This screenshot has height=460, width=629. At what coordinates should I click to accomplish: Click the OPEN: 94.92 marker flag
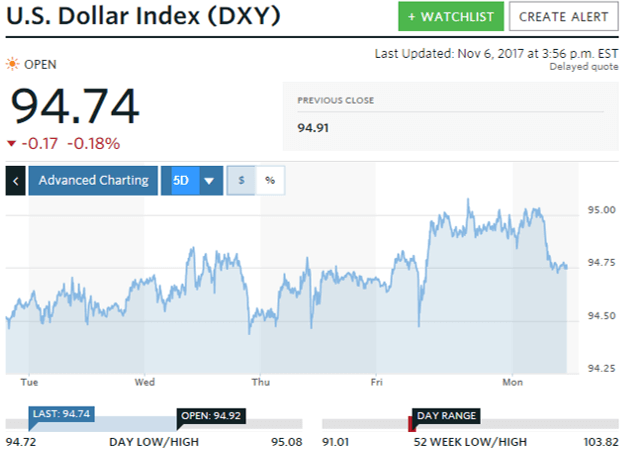209,416
